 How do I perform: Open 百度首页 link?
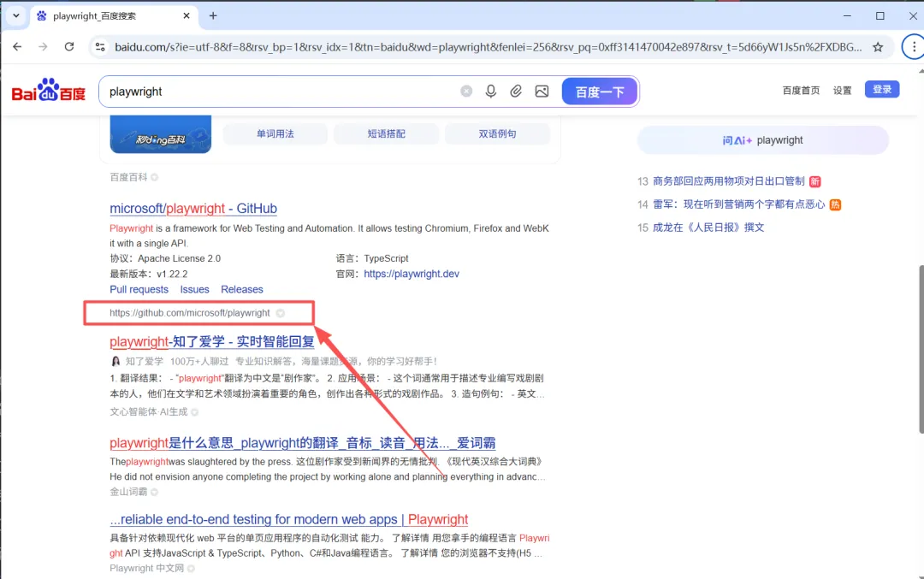click(801, 90)
